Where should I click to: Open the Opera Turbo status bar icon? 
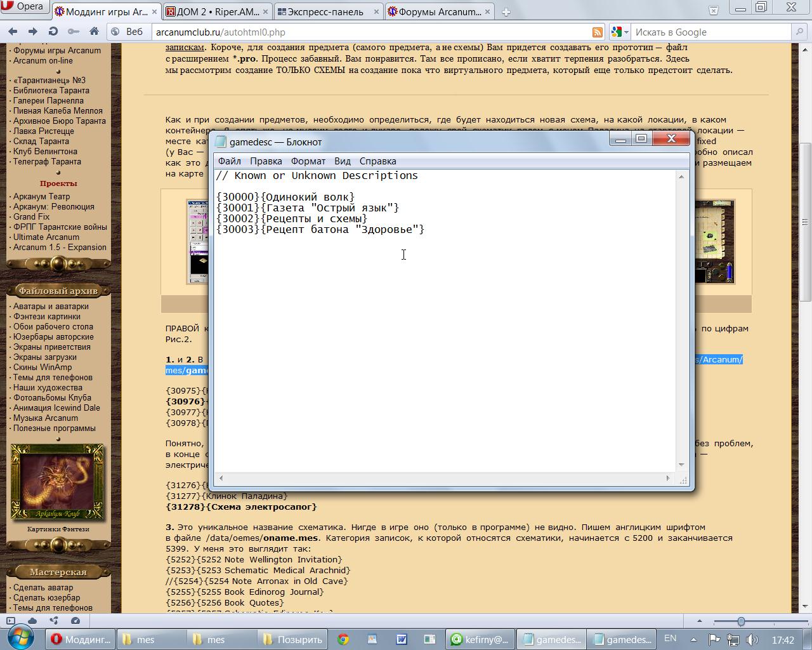point(75,621)
